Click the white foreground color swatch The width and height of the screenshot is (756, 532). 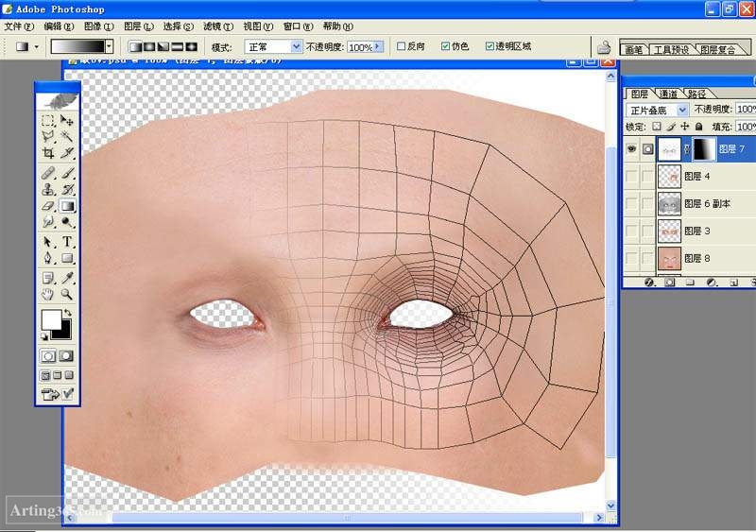click(x=51, y=318)
